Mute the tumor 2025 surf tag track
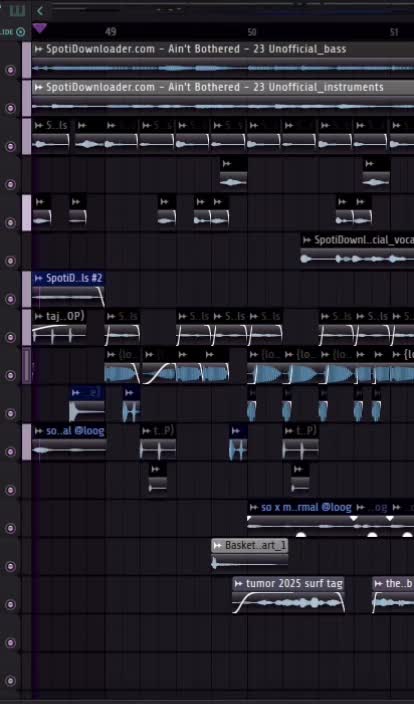This screenshot has height=704, width=414. [10, 604]
